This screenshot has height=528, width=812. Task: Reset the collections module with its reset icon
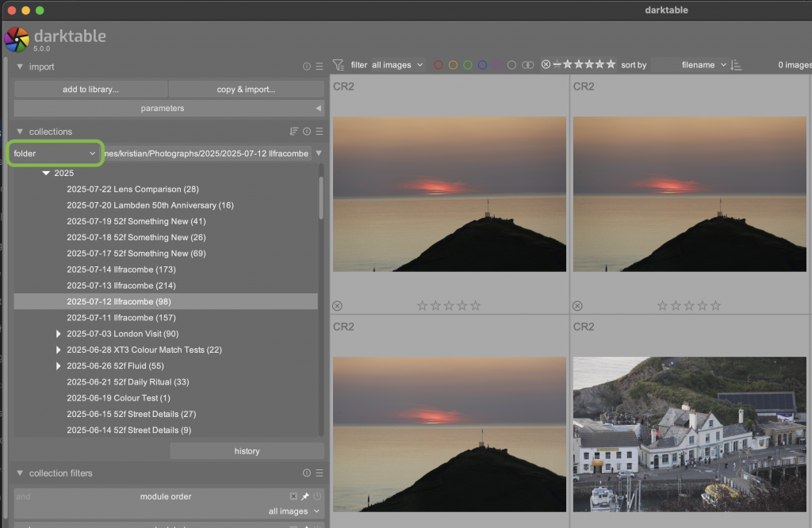point(307,132)
